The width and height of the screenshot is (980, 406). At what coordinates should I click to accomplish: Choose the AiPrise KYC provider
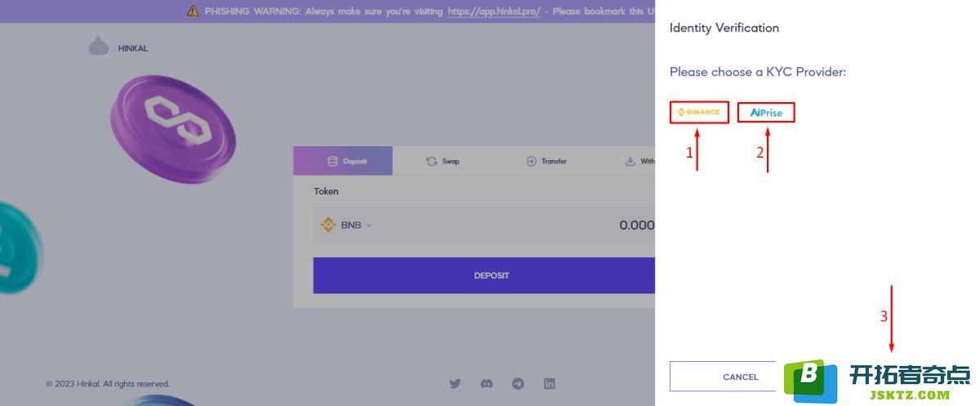click(x=766, y=113)
